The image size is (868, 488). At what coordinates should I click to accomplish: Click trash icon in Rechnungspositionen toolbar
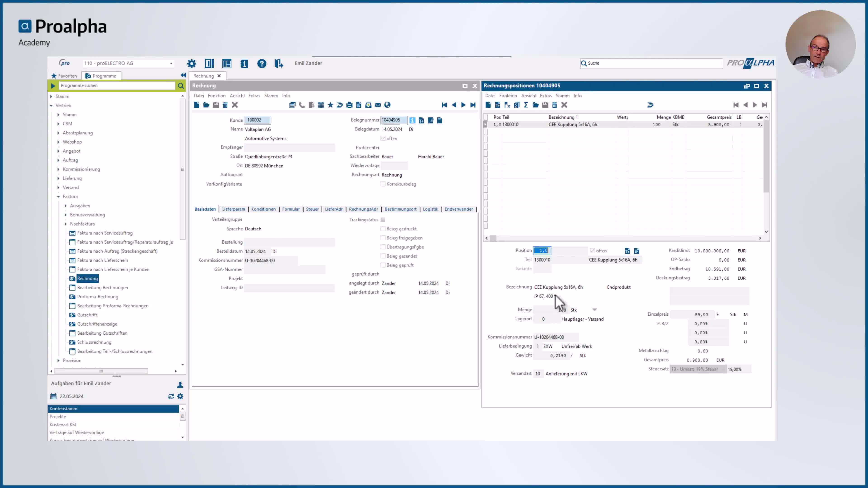pyautogui.click(x=555, y=105)
